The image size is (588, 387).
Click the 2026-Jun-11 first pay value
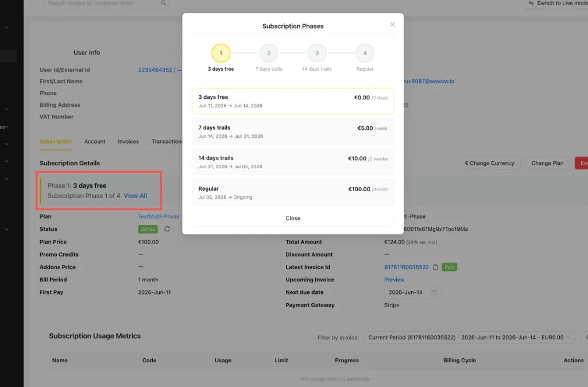[x=154, y=292]
